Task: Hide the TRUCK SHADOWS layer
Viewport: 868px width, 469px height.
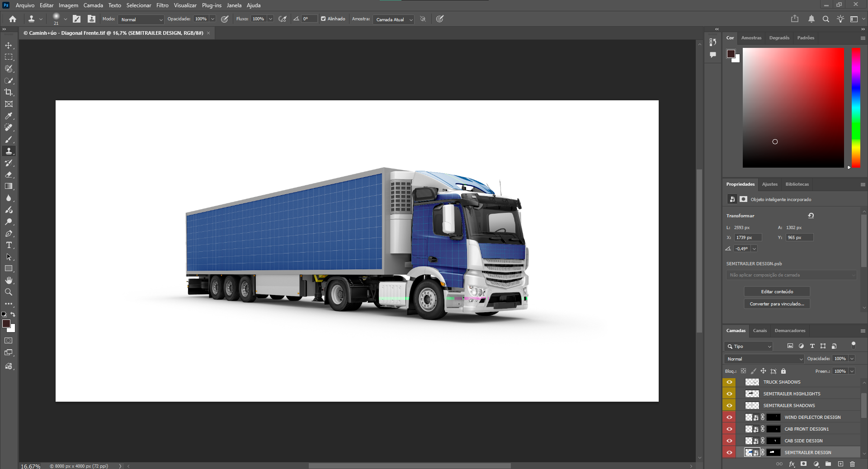Action: (x=729, y=382)
